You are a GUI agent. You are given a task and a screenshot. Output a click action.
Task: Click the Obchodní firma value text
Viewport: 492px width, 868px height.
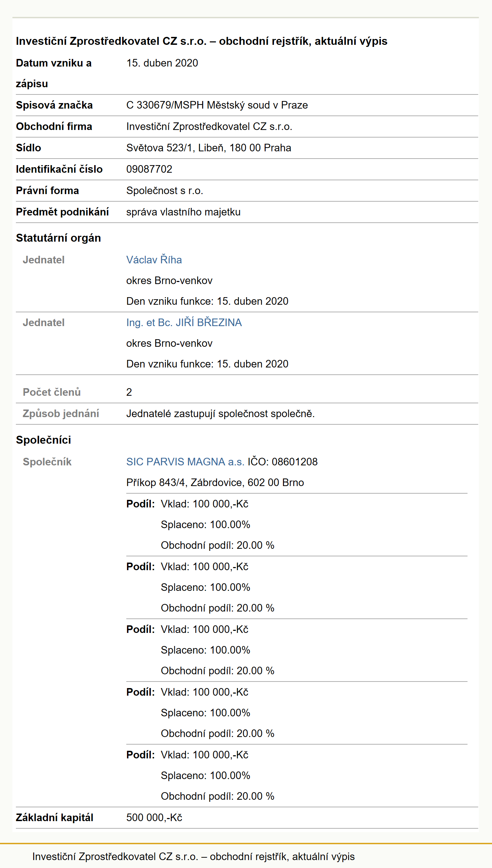coord(209,127)
